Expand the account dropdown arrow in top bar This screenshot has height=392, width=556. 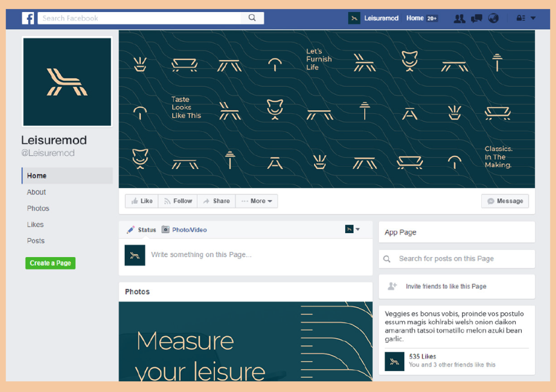[x=533, y=18]
